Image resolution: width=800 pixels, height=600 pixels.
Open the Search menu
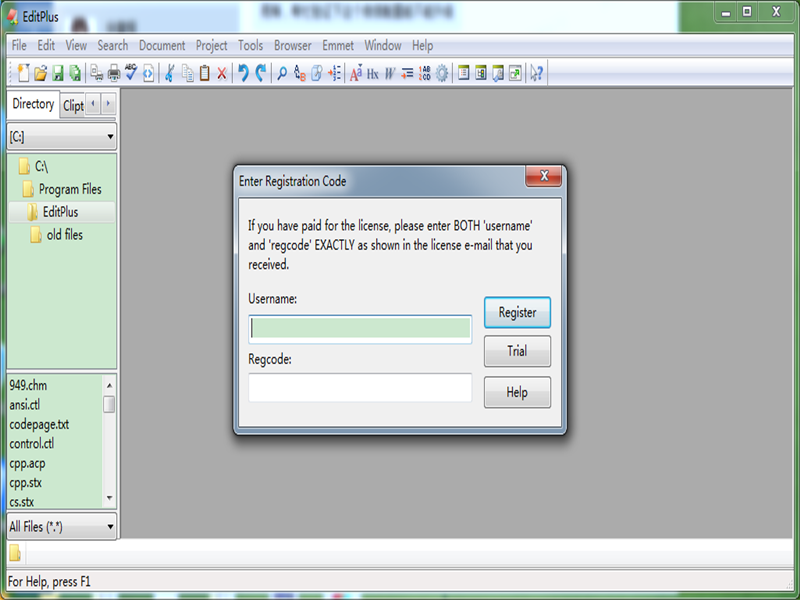[x=113, y=45]
